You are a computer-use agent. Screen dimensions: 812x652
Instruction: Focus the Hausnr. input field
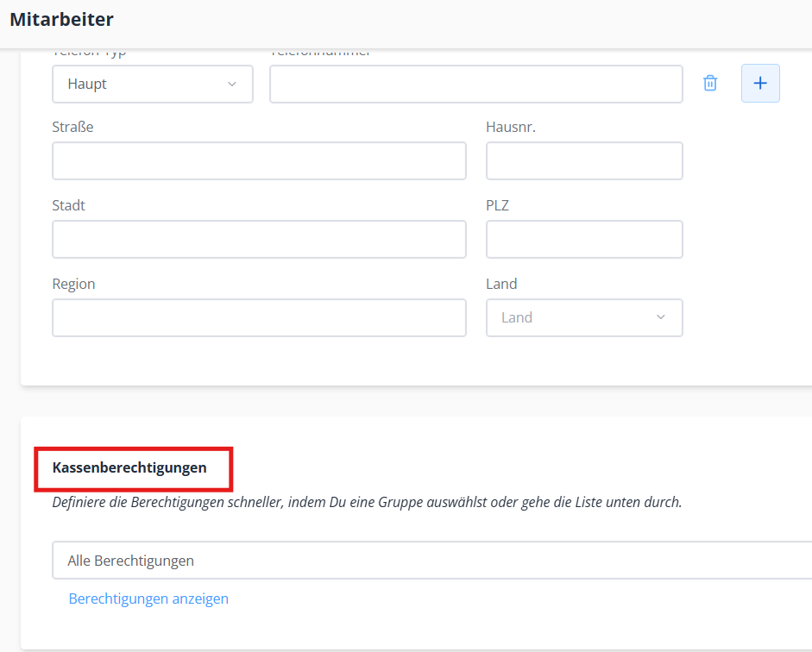(x=584, y=161)
